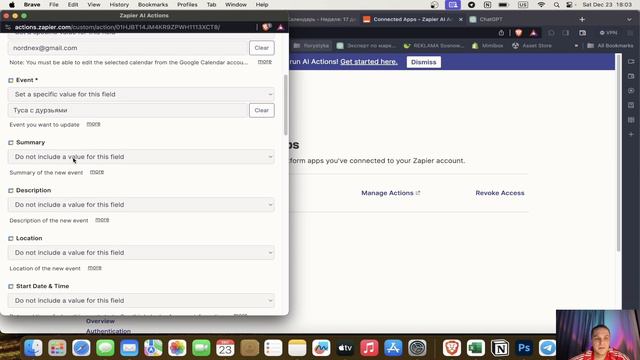
Task: Click Brave Shields lion icon in main window toolbar
Action: (519, 33)
